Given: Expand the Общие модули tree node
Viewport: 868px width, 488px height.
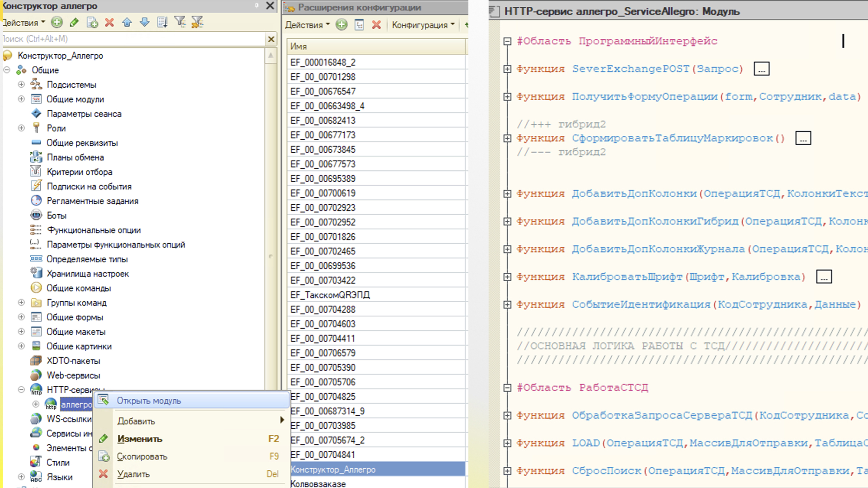Looking at the screenshot, I should [x=21, y=99].
